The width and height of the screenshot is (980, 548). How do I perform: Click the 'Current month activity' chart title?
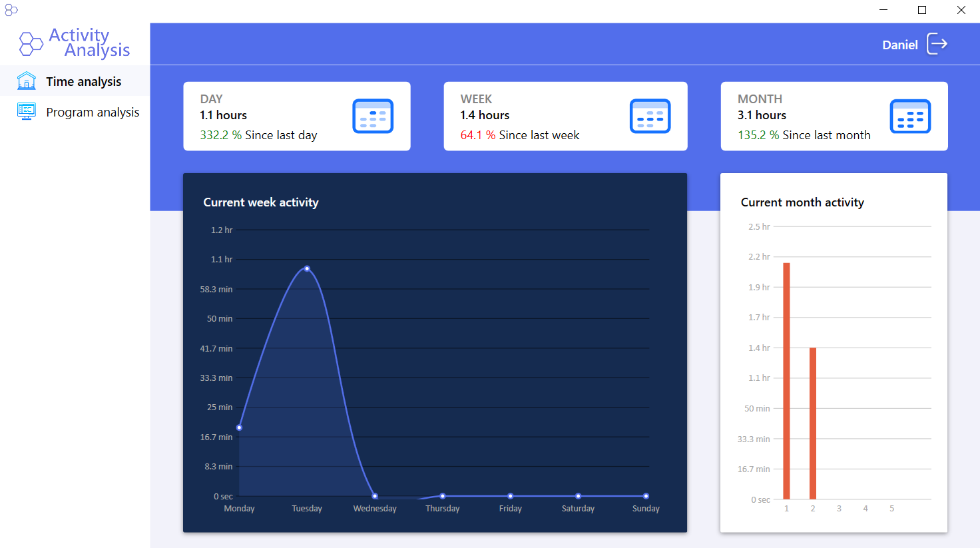pos(802,202)
